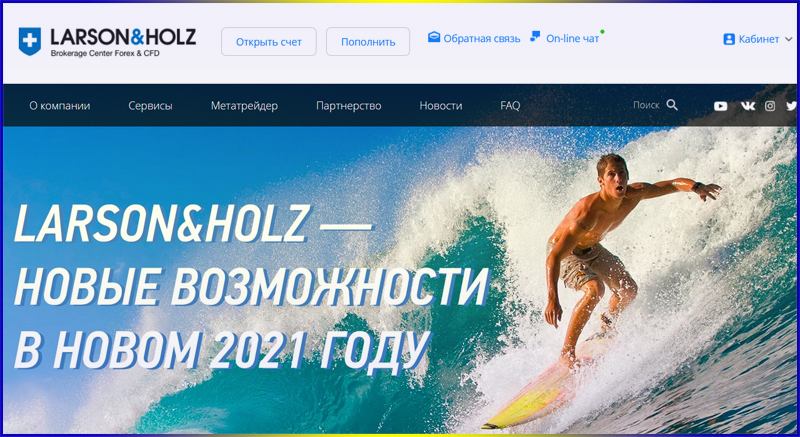Open the FAQ page link
Screen dimensions: 800x437
(510, 106)
